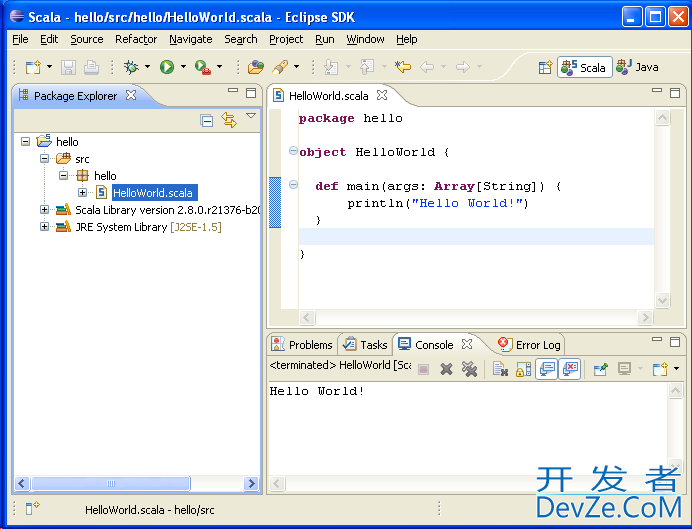The width and height of the screenshot is (692, 529).
Task: Expand the HelloWorld.scala tree node
Action: (83, 192)
